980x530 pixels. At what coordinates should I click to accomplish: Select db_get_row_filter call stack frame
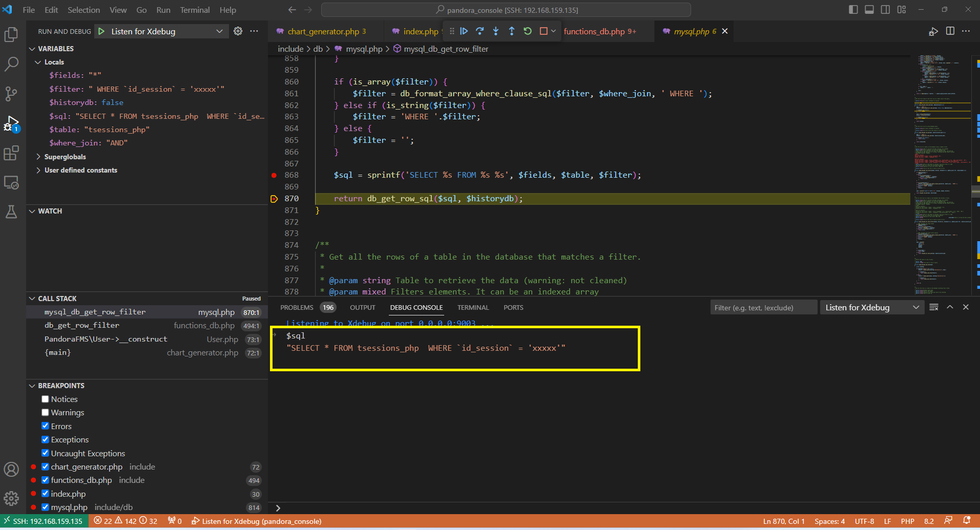tap(147, 325)
